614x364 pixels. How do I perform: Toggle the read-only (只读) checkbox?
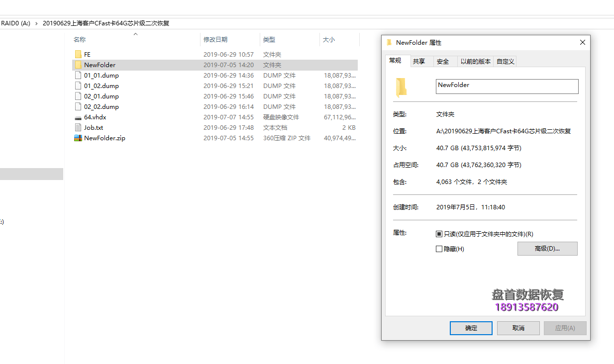point(439,234)
